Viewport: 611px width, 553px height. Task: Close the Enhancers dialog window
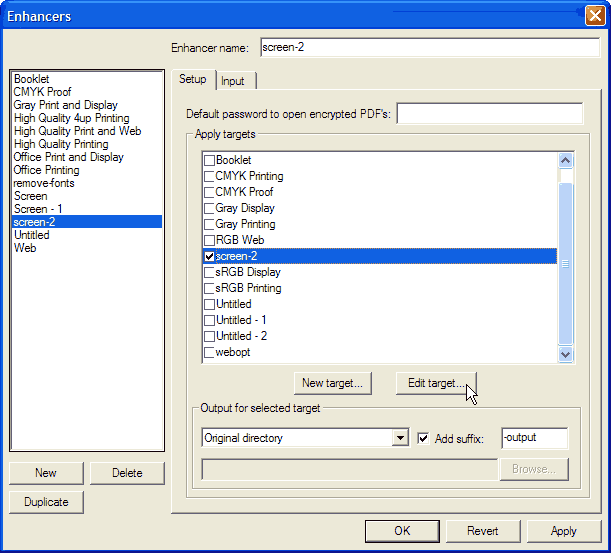[594, 16]
